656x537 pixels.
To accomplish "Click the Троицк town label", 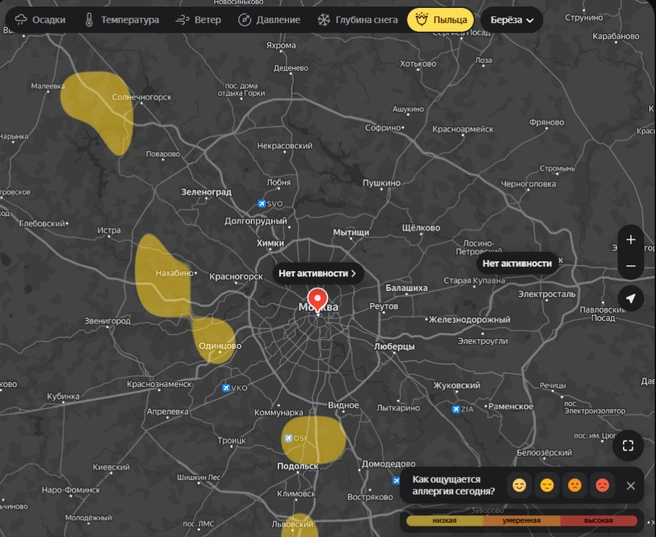I will point(232,440).
